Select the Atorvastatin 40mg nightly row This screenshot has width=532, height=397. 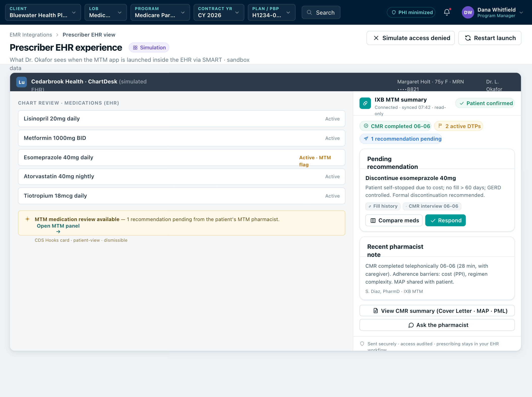point(182,176)
